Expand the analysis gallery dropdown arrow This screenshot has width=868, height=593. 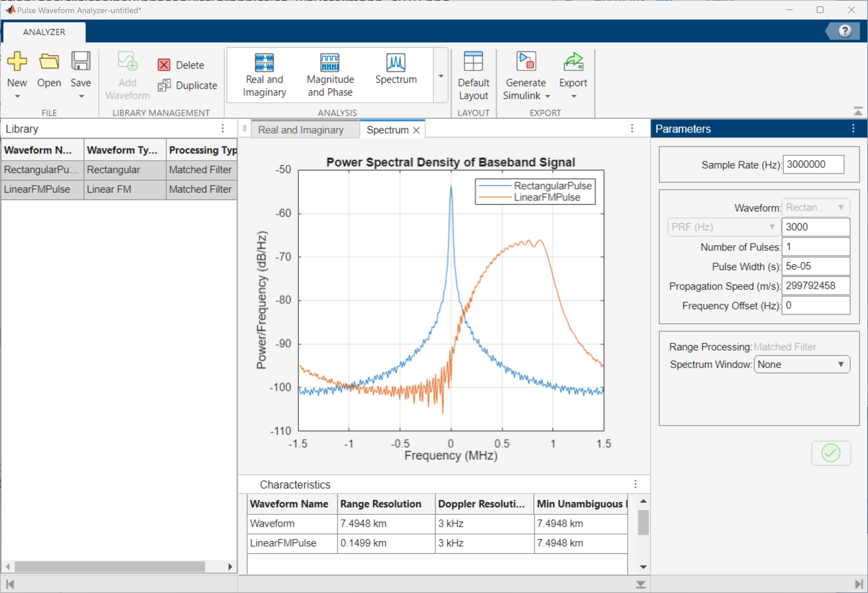(441, 76)
